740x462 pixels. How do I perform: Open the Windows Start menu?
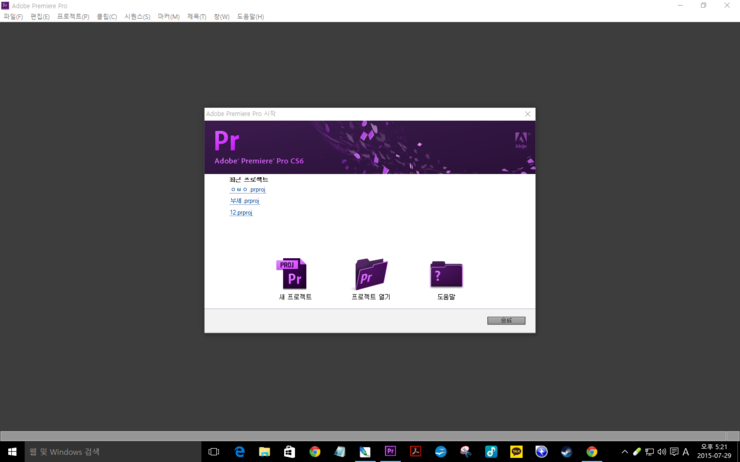[x=12, y=452]
